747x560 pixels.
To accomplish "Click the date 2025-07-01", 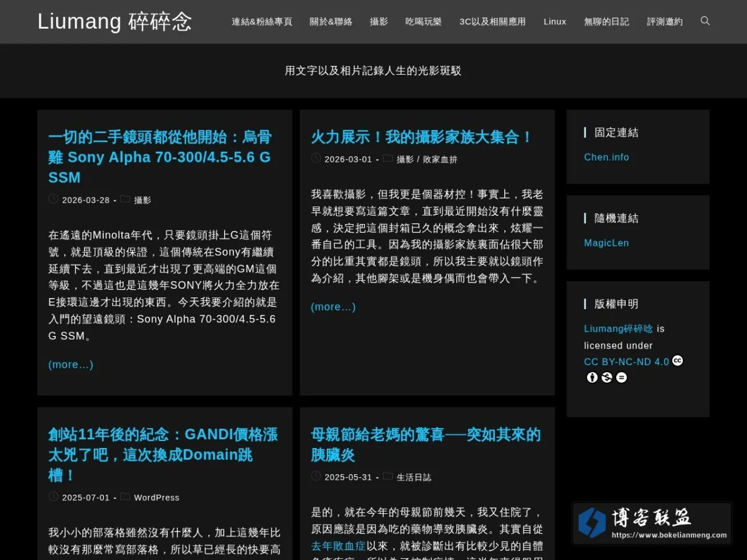I will [86, 498].
